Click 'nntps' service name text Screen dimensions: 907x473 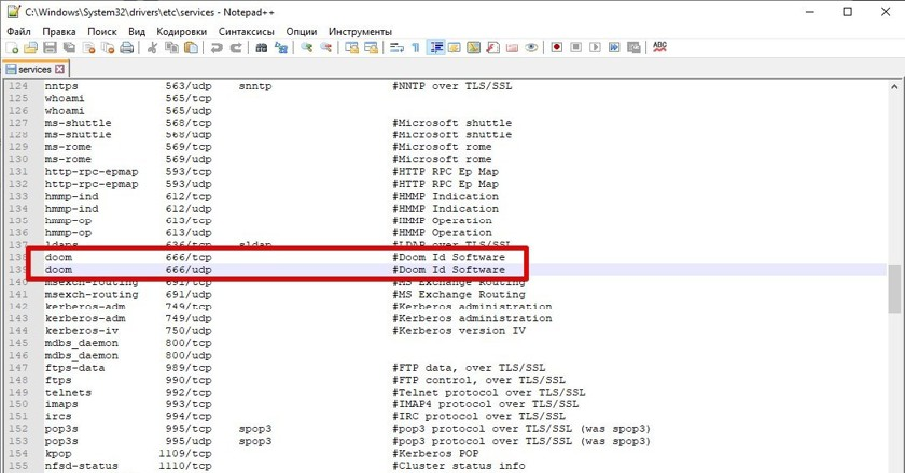pyautogui.click(x=61, y=86)
